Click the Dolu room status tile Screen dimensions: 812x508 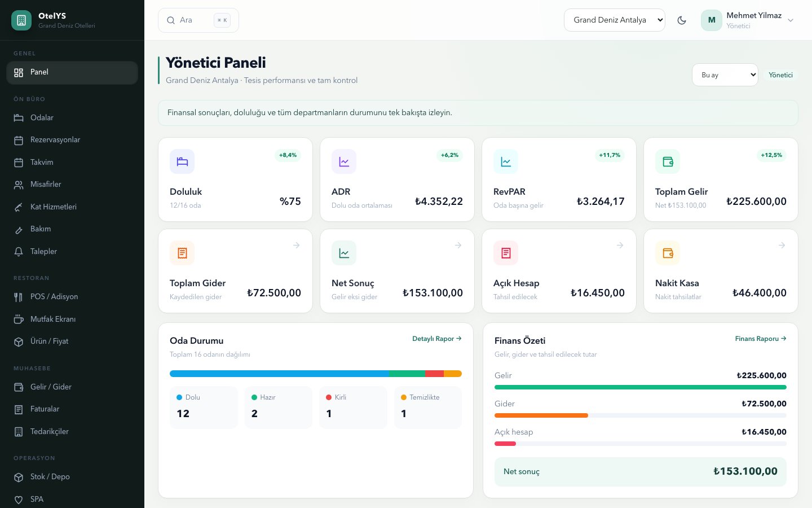204,408
